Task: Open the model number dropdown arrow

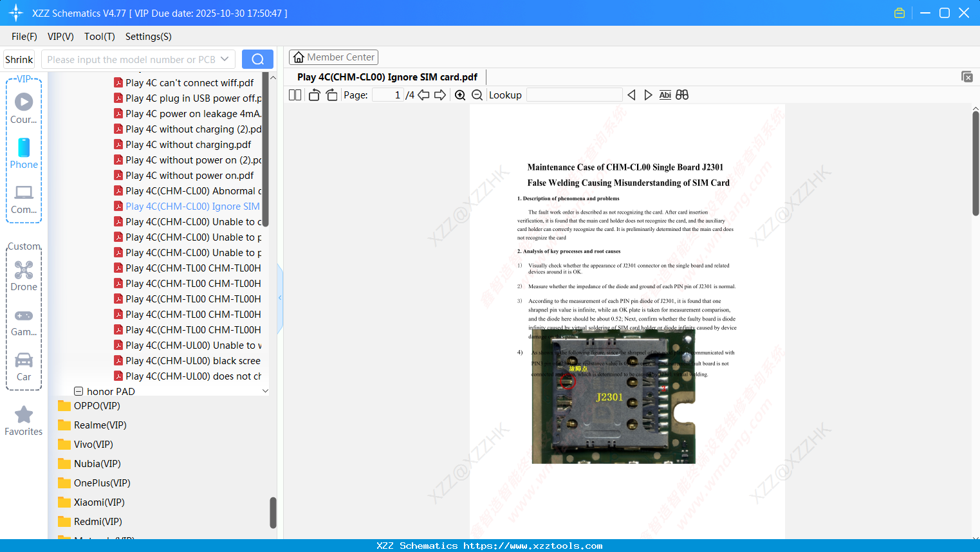Action: pos(225,59)
